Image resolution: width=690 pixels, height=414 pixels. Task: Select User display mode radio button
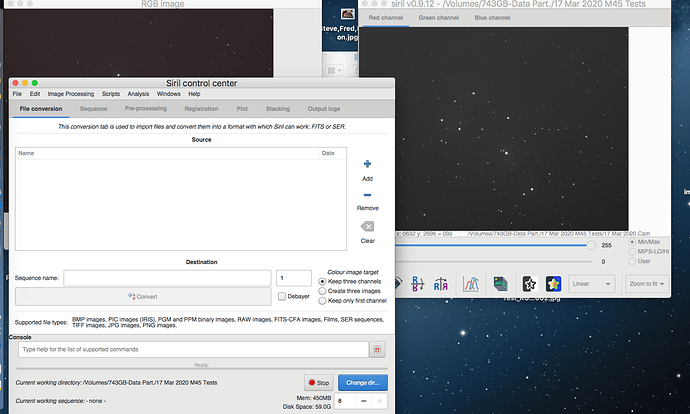632,261
